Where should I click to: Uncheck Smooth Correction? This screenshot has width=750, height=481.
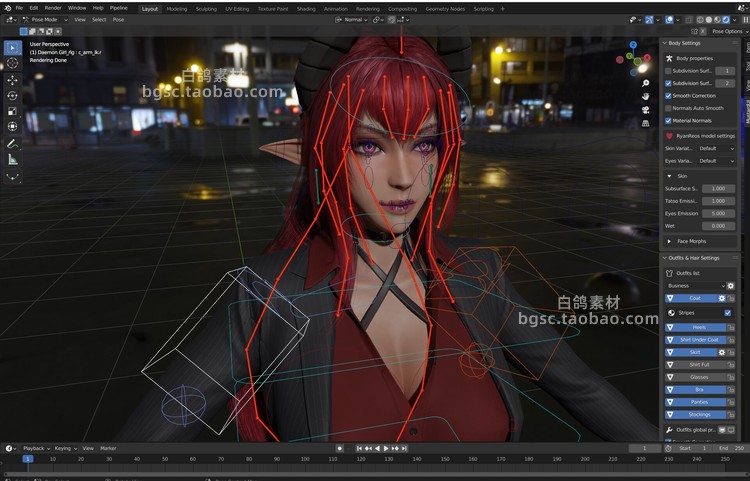[x=668, y=96]
